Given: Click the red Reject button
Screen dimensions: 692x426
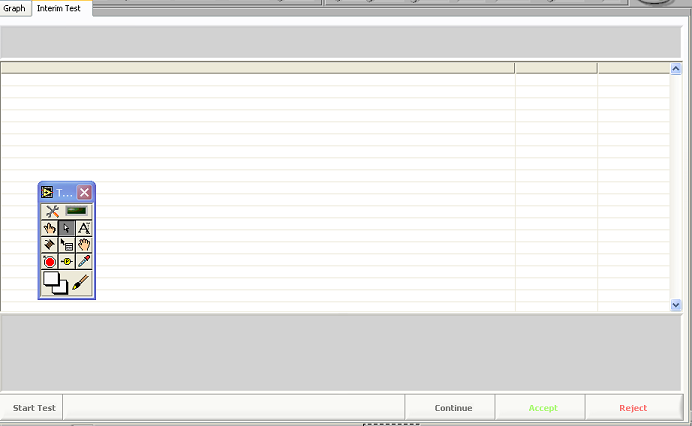Looking at the screenshot, I should [x=633, y=408].
